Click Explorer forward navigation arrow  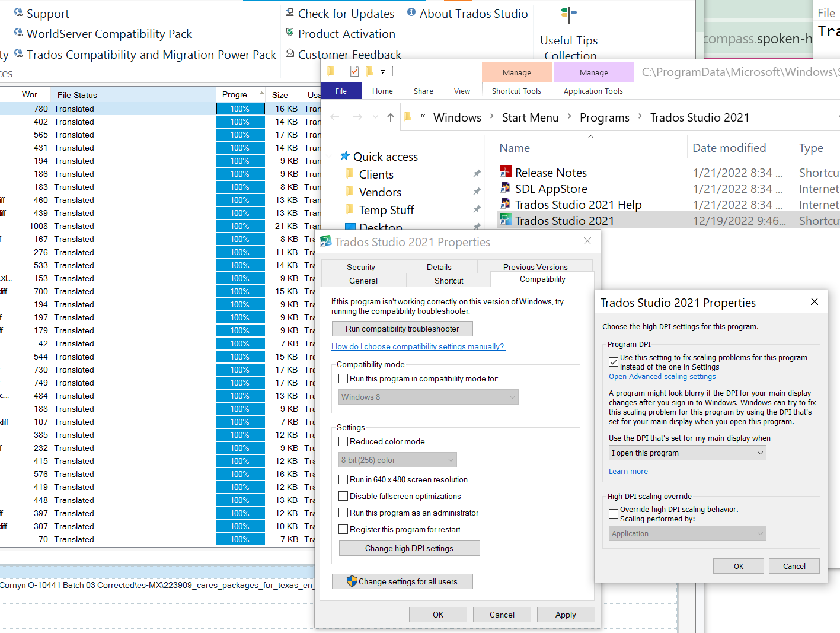click(357, 117)
